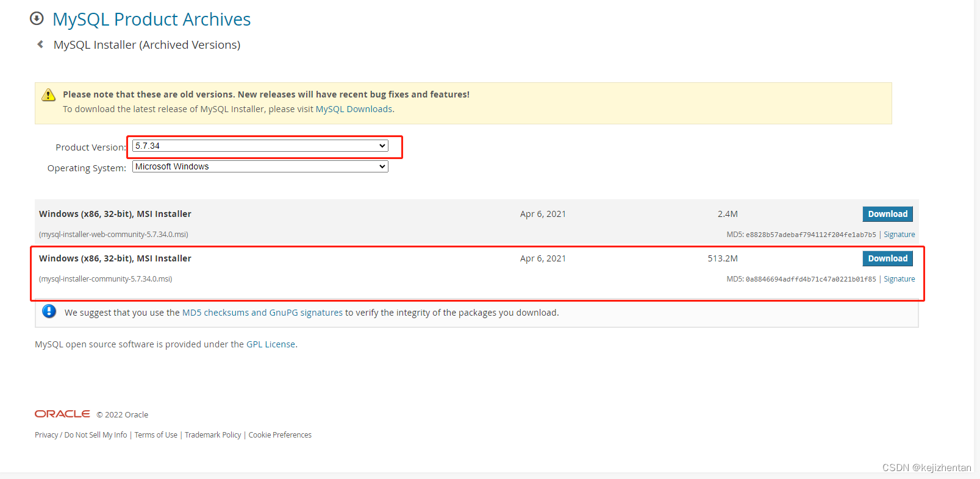Click Apr 6, 2021 date in 2.4M row

pyautogui.click(x=543, y=214)
